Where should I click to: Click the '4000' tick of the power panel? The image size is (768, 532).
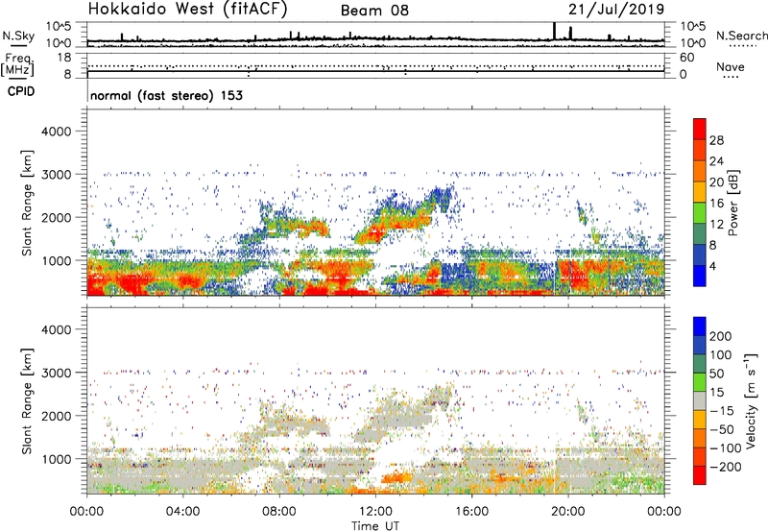pos(56,132)
